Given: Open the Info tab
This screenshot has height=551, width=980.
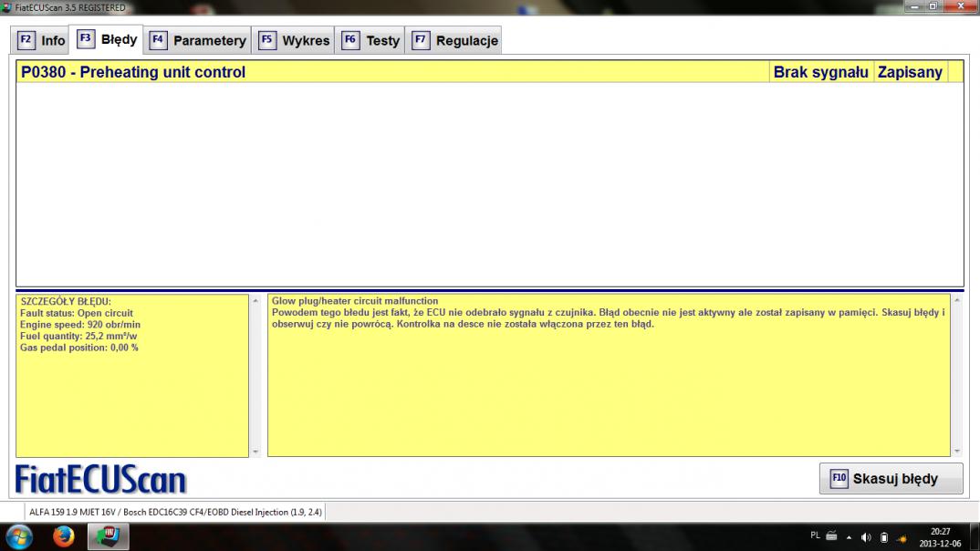Looking at the screenshot, I should [41, 41].
